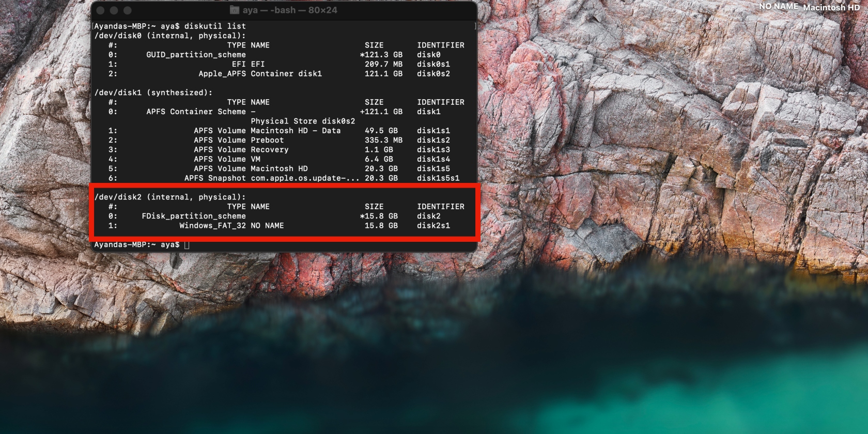Click the 'disk0s2' identifier

point(433,74)
